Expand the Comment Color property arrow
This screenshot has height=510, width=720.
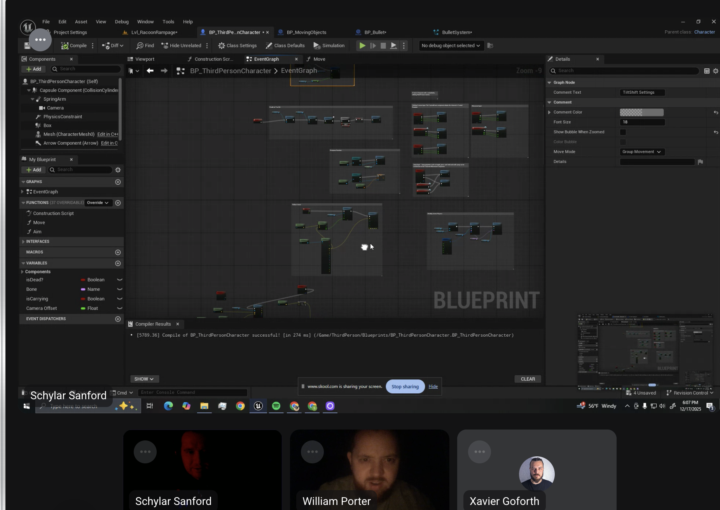pos(550,112)
